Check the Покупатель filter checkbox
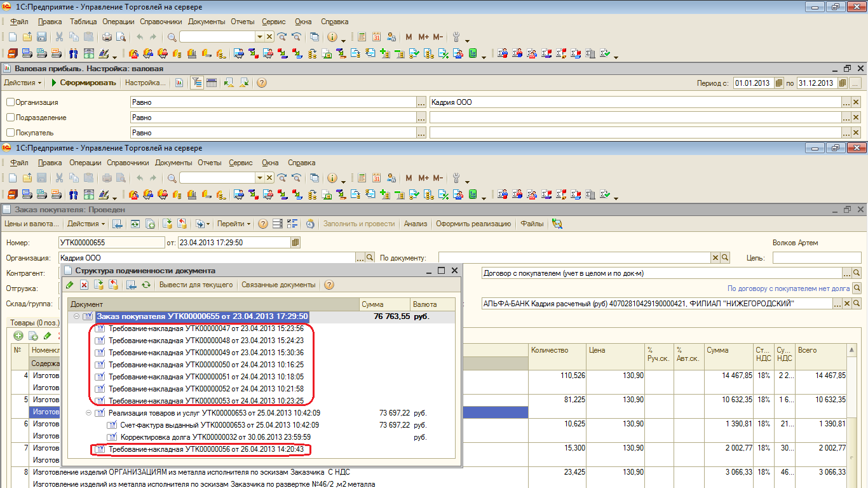 click(x=10, y=133)
